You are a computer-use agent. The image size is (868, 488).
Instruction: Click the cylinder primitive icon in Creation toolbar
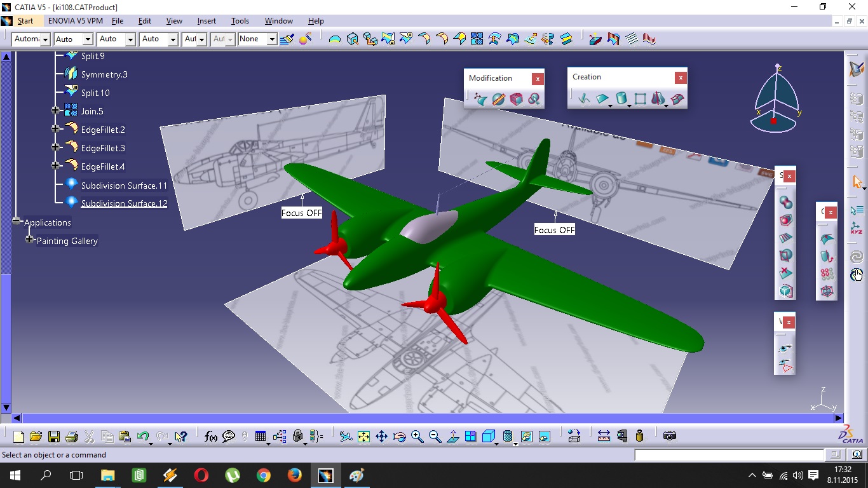pos(621,98)
